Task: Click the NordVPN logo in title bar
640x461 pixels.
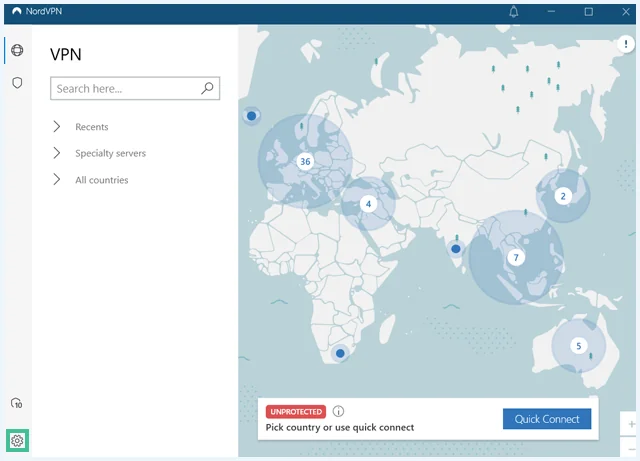Action: click(17, 11)
